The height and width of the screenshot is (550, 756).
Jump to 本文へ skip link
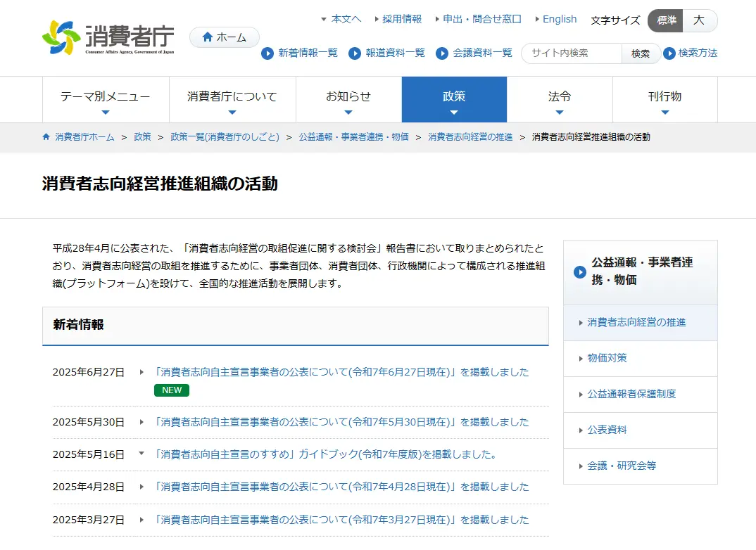pyautogui.click(x=346, y=19)
